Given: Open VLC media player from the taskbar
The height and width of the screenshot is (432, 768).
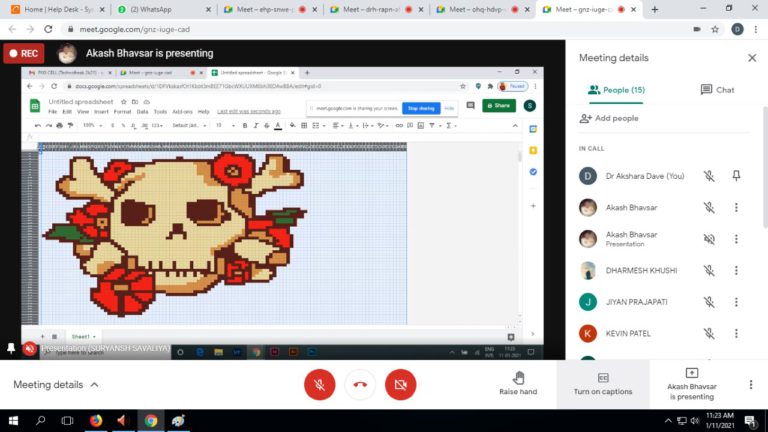Looking at the screenshot, I should tap(123, 420).
